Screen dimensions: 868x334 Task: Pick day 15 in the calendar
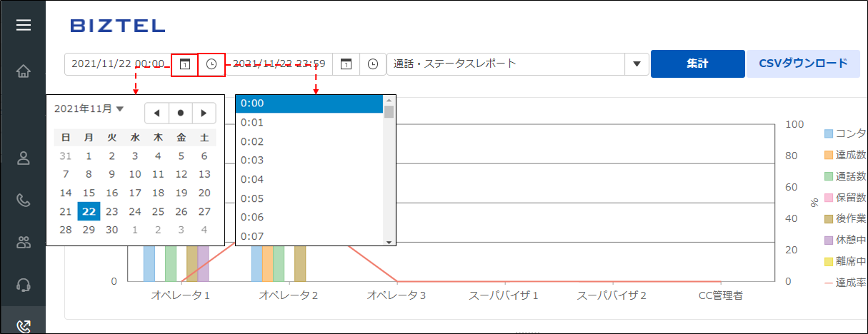(x=89, y=193)
